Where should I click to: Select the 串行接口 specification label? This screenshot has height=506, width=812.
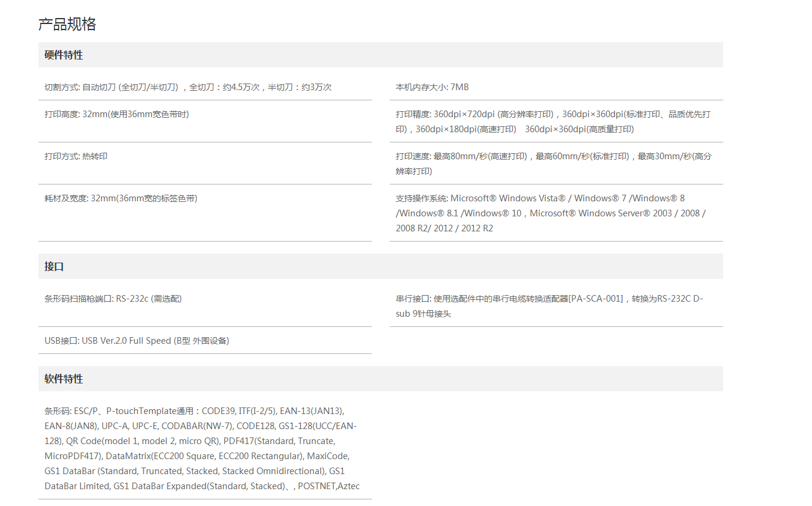[x=413, y=299]
